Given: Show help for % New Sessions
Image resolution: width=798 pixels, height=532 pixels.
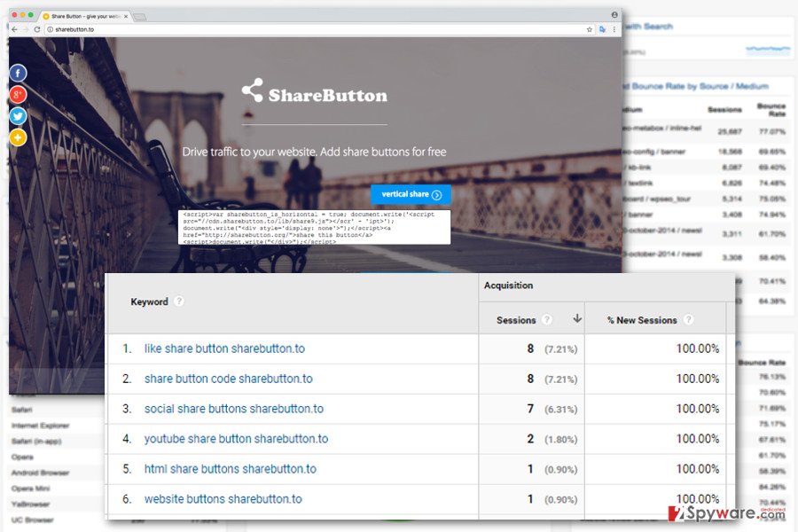Looking at the screenshot, I should click(x=688, y=319).
